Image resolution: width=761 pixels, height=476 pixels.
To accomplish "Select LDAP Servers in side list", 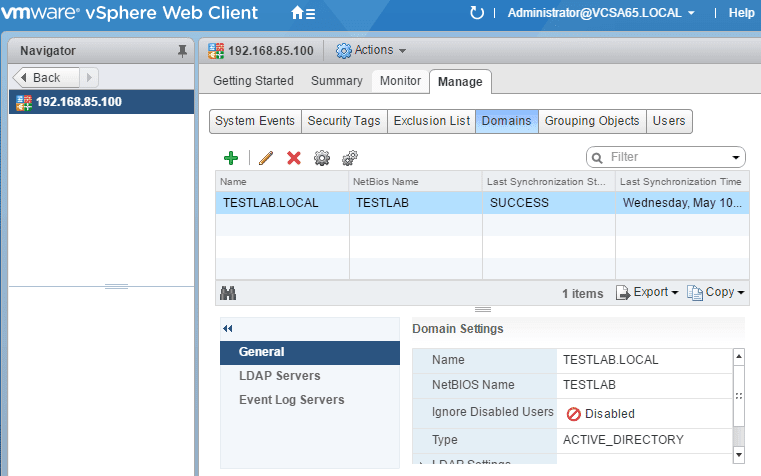I will (280, 376).
